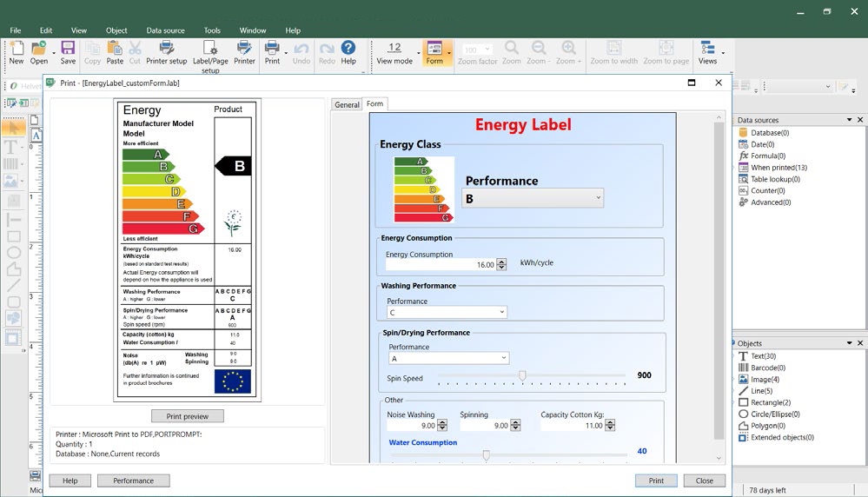This screenshot has width=868, height=497.
Task: Switch to the General tab
Action: [347, 104]
